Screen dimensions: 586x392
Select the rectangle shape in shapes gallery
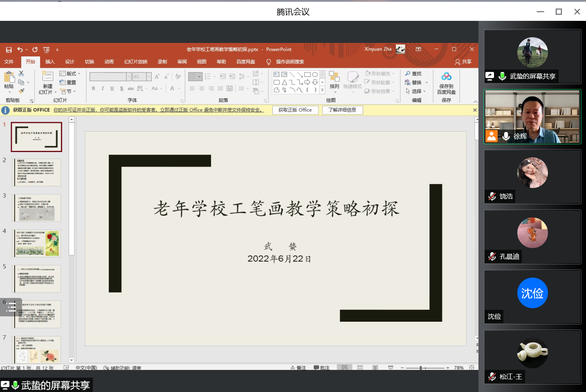307,74
